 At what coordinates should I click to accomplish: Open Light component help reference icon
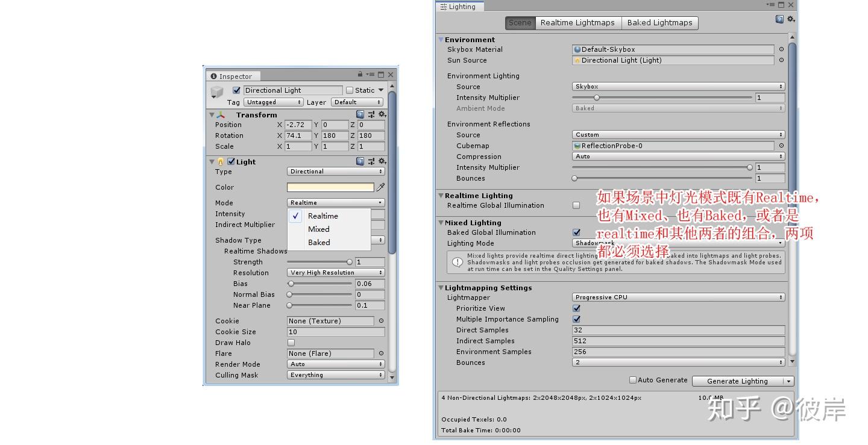coord(360,161)
